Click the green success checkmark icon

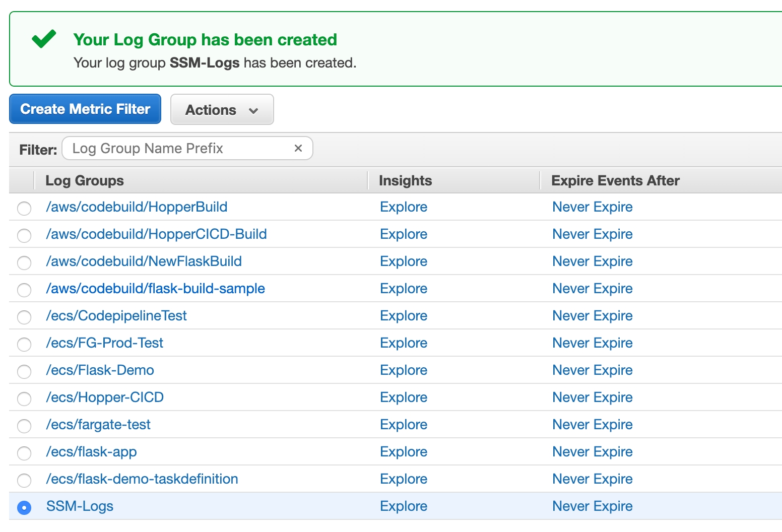44,39
